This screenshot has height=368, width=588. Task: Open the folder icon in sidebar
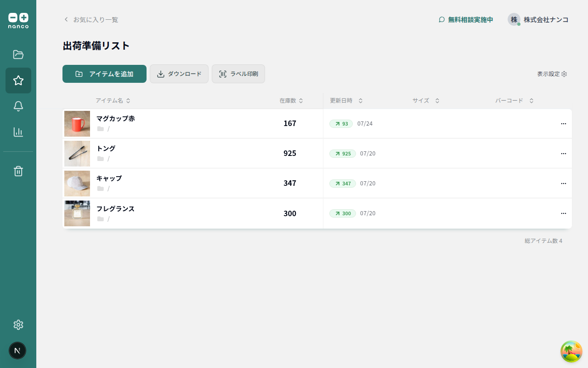(x=18, y=55)
